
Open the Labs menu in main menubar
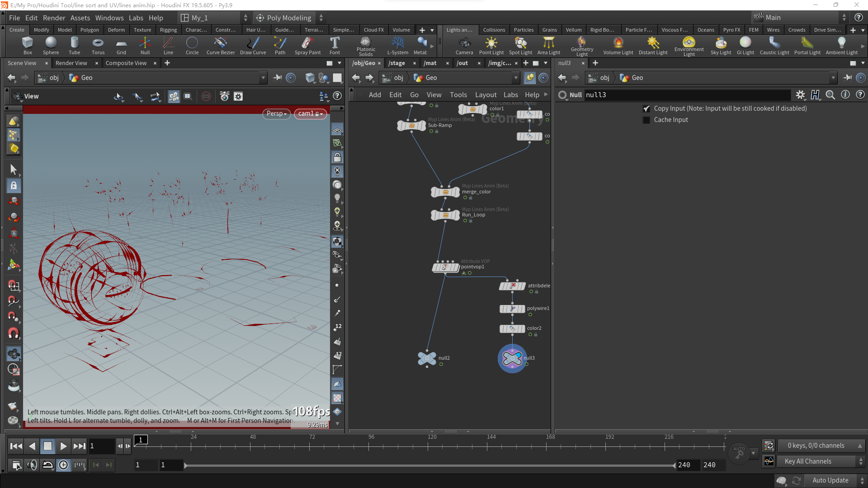[136, 18]
